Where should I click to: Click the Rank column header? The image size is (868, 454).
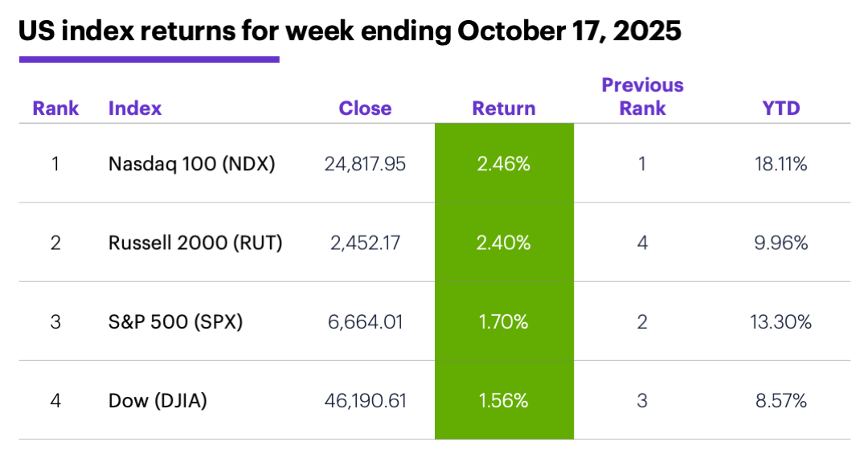point(55,108)
